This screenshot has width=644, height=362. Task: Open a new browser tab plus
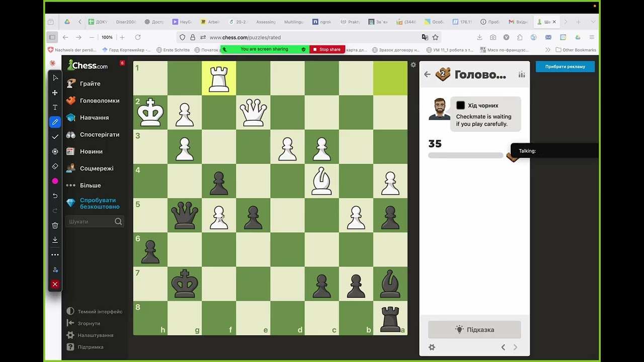(x=578, y=22)
